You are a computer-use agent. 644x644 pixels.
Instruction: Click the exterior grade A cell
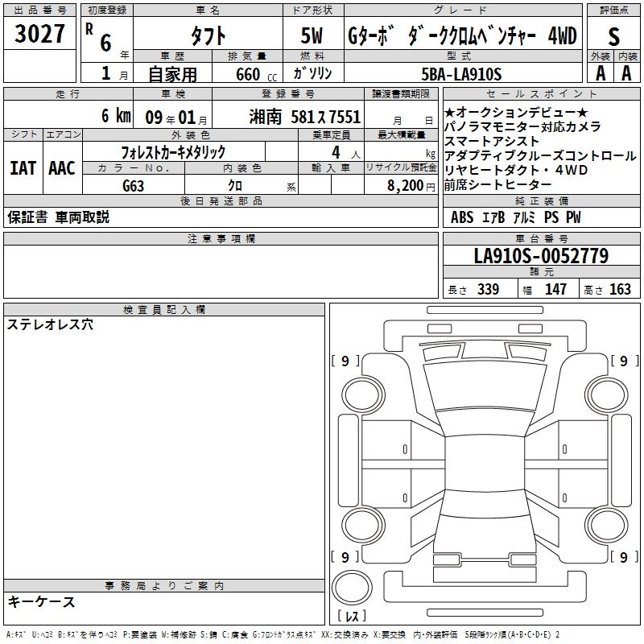click(600, 73)
